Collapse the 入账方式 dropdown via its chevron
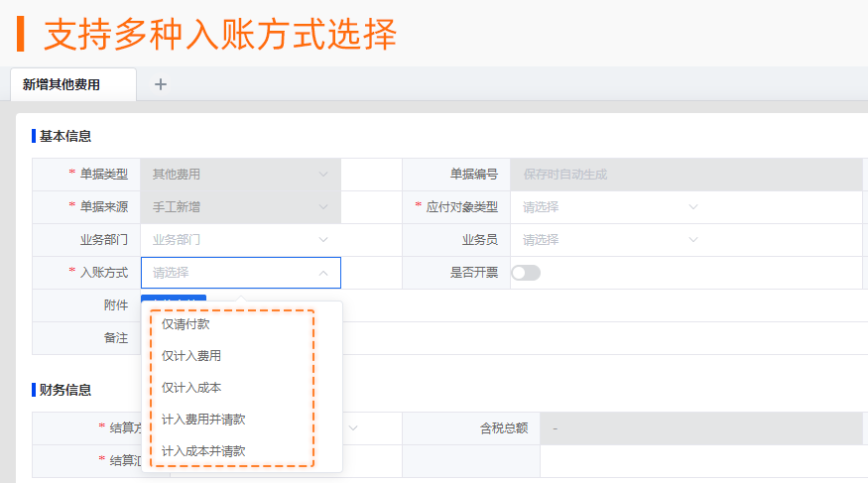The height and width of the screenshot is (483, 868). tap(323, 273)
